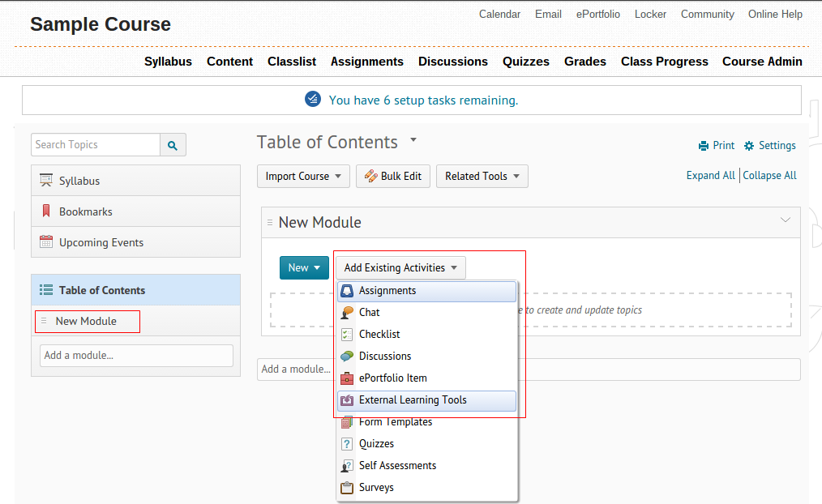Open Quizzes in the course navbar
Image resolution: width=822 pixels, height=504 pixels.
(526, 62)
